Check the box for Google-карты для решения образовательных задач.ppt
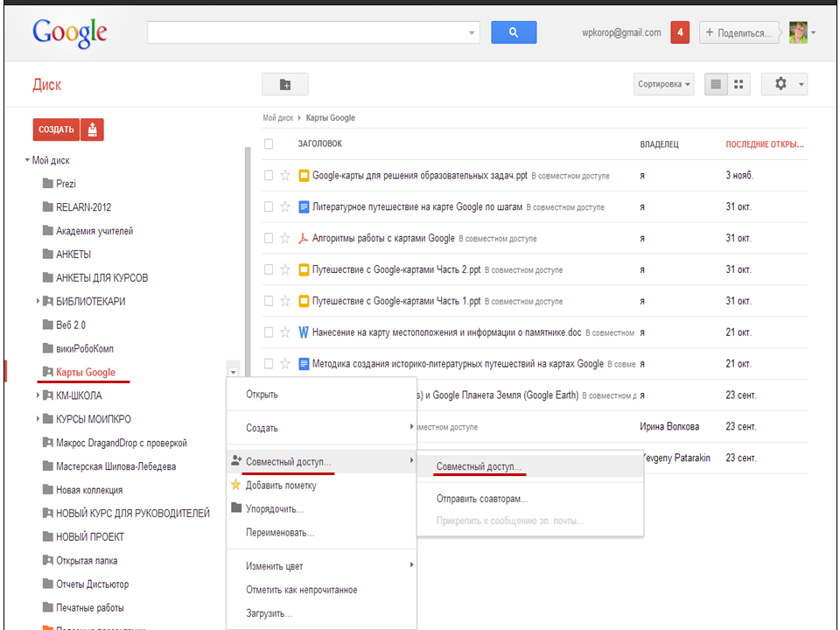This screenshot has height=630, width=840. point(269,175)
